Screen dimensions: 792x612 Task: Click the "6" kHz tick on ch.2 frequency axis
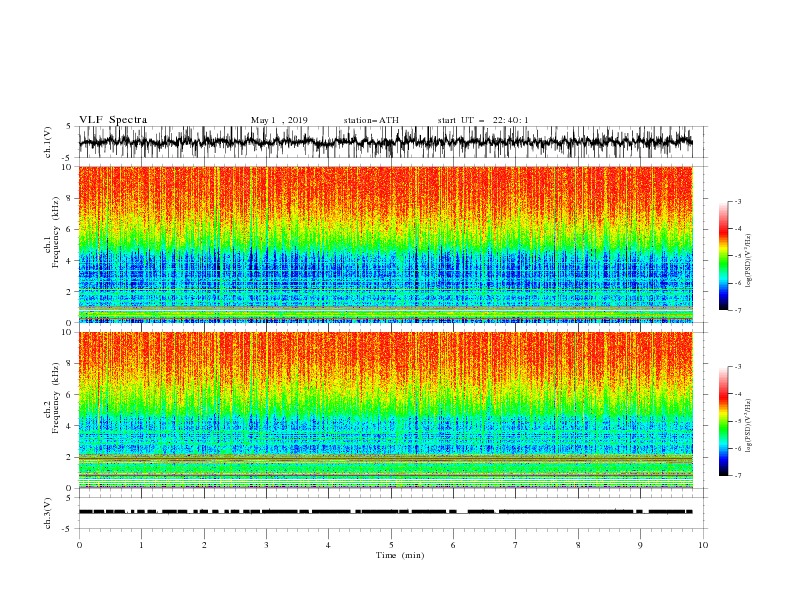pyautogui.click(x=69, y=395)
